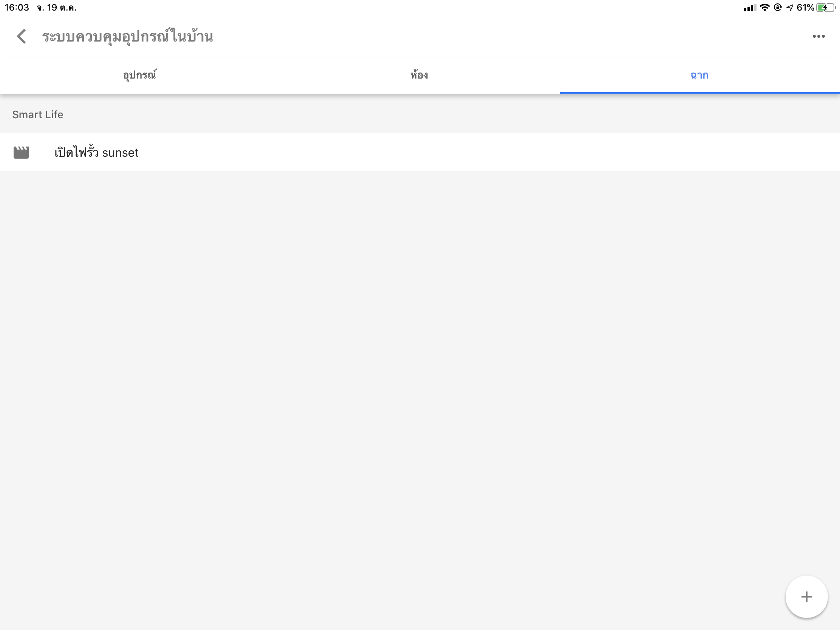Tap the location arrow status icon
840x630 pixels.
(x=790, y=8)
